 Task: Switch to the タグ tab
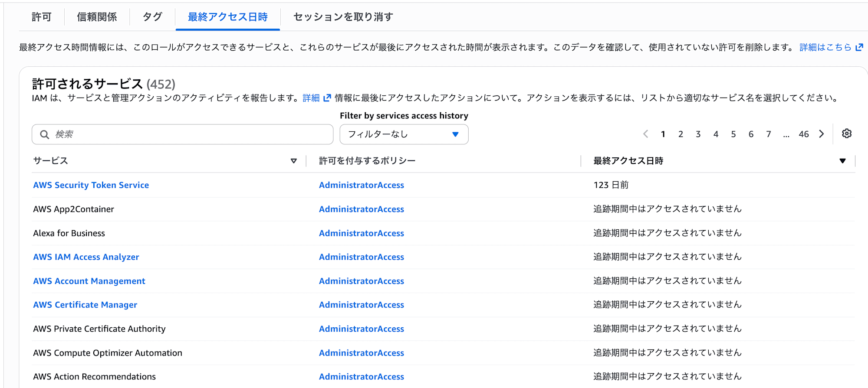[x=152, y=17]
